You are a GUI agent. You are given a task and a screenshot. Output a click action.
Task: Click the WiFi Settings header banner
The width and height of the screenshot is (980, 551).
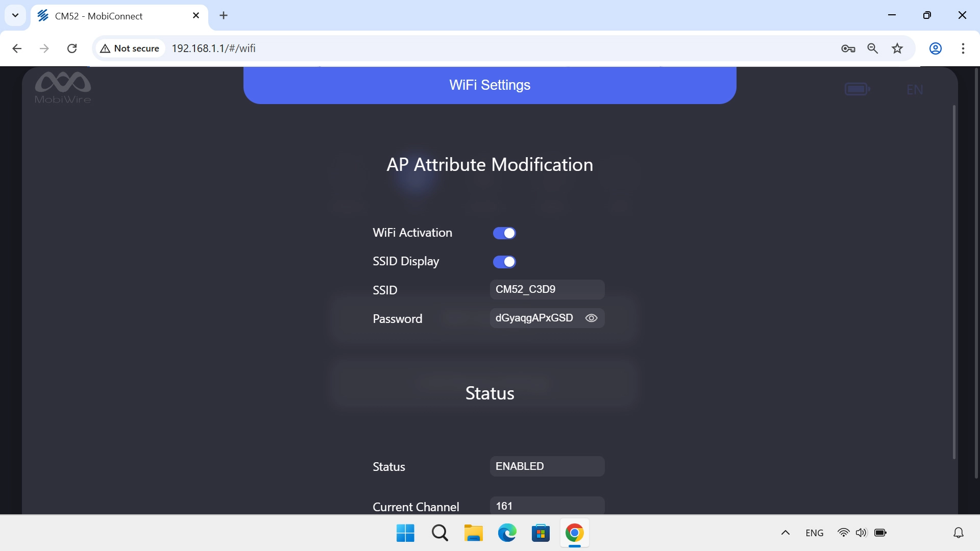(489, 85)
